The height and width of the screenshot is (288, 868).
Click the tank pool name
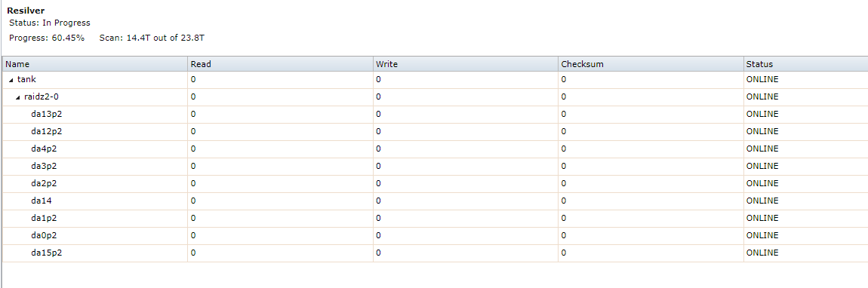pos(26,80)
